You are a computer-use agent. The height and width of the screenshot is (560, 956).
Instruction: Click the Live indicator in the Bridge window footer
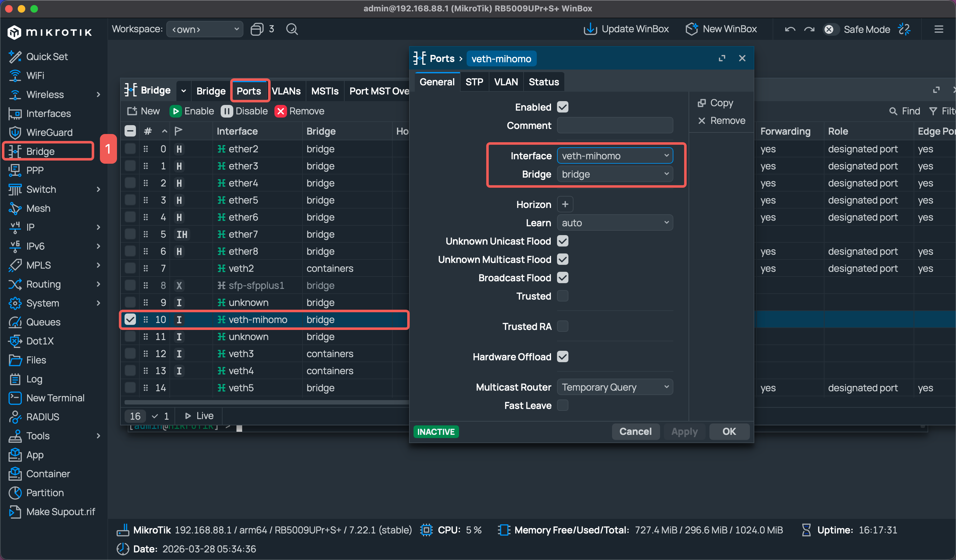tap(199, 416)
